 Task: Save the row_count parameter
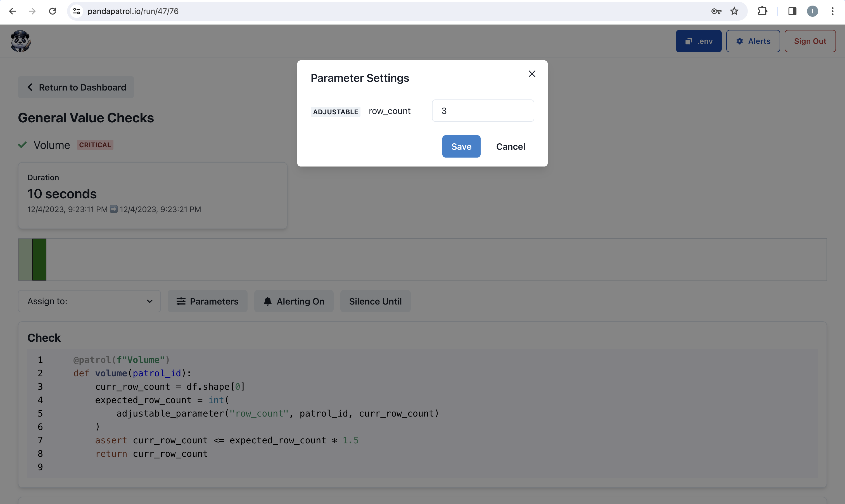click(461, 146)
